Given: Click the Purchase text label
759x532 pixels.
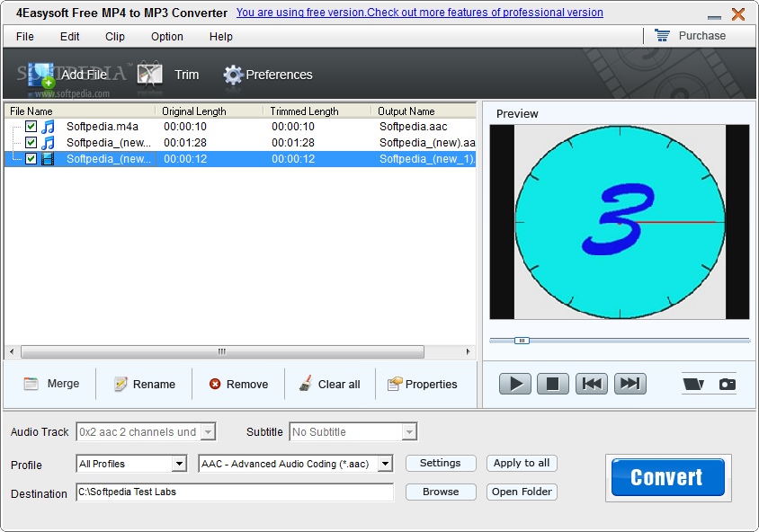Looking at the screenshot, I should pyautogui.click(x=701, y=35).
